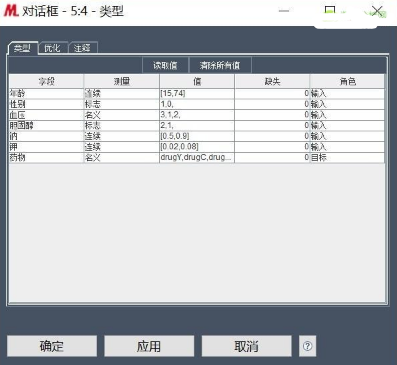Change measurement type of 血压 row
This screenshot has height=365, width=397.
[x=121, y=115]
